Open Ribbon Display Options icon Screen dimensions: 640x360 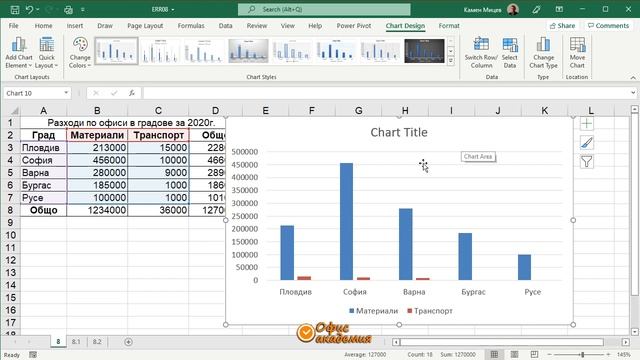pyautogui.click(x=559, y=9)
